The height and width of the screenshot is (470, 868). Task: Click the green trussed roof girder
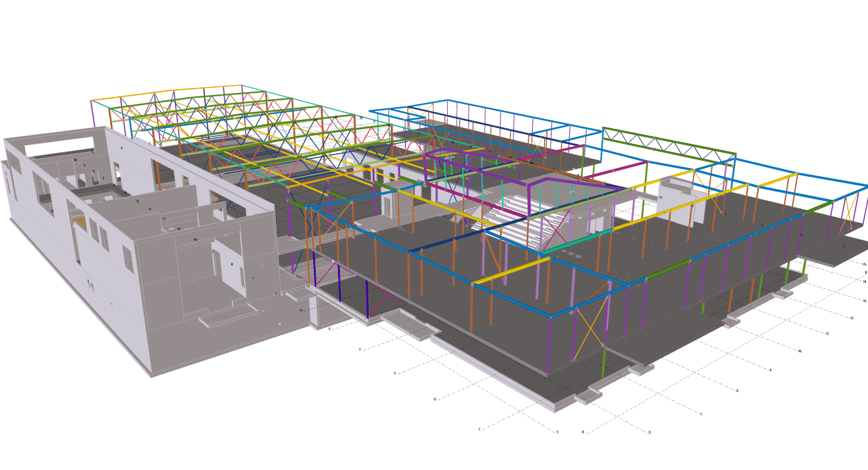(669, 145)
